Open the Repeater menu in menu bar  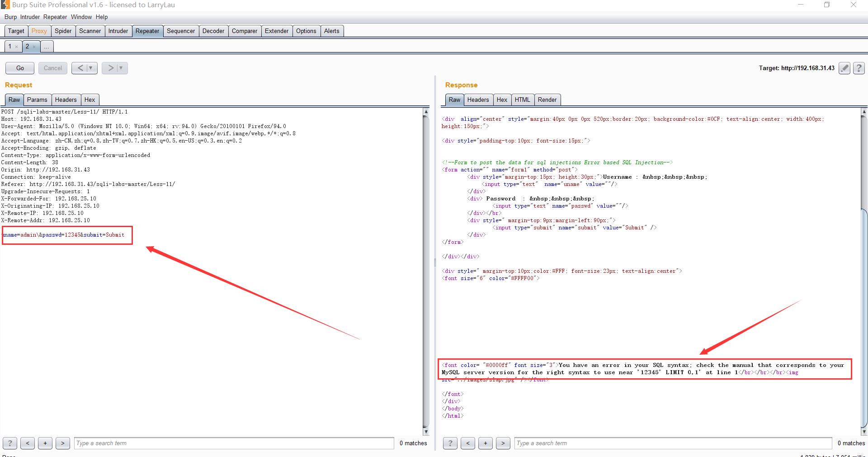[55, 17]
